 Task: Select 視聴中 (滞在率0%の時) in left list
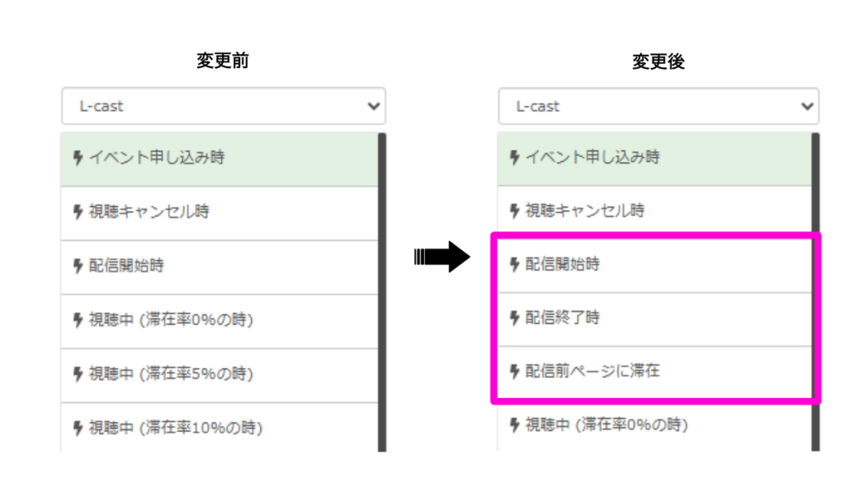pyautogui.click(x=220, y=321)
